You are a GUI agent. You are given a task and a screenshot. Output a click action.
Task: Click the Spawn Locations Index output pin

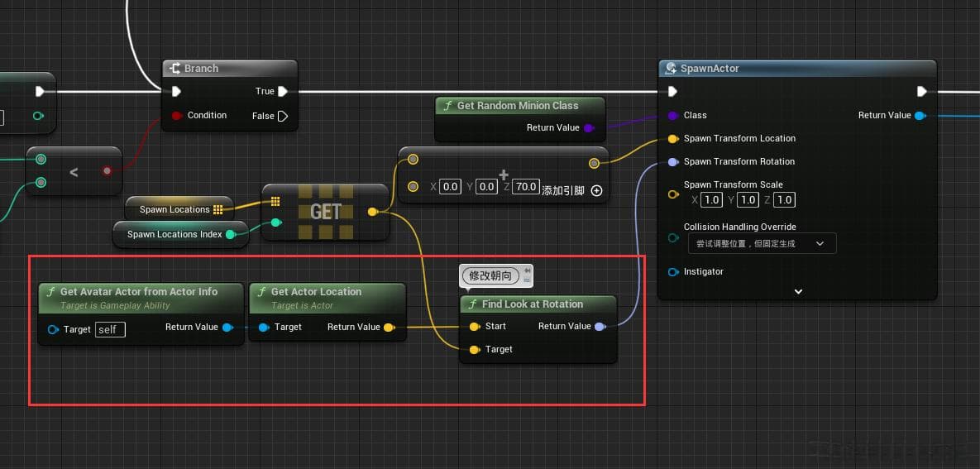[230, 234]
